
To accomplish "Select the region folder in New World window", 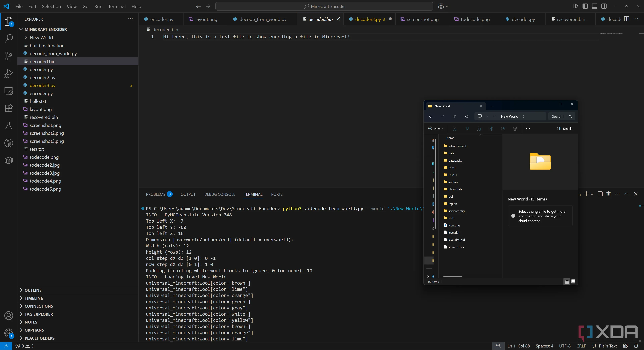I will (452, 204).
